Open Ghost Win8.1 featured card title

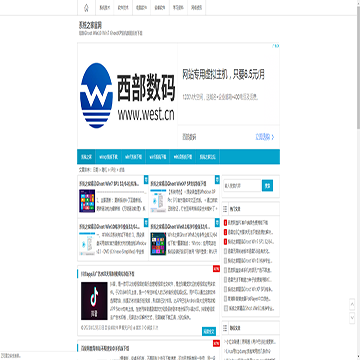coord(180,227)
